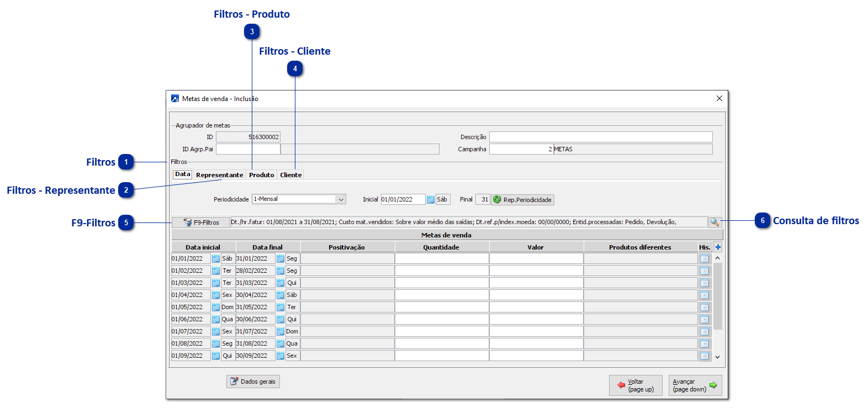This screenshot has height=408, width=868.
Task: Click the Valor column header
Action: 536,247
